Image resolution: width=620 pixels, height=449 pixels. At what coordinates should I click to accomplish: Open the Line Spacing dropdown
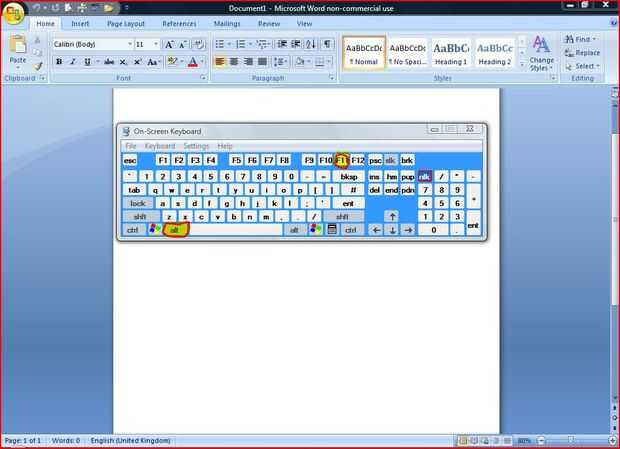point(281,62)
